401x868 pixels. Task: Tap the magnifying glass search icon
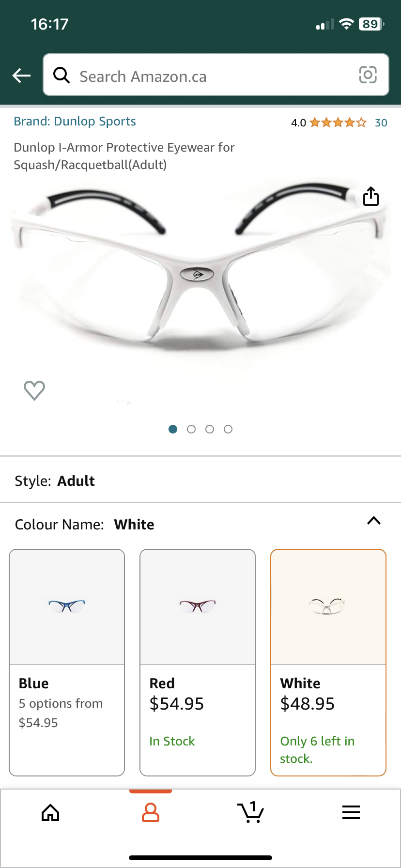pyautogui.click(x=62, y=75)
